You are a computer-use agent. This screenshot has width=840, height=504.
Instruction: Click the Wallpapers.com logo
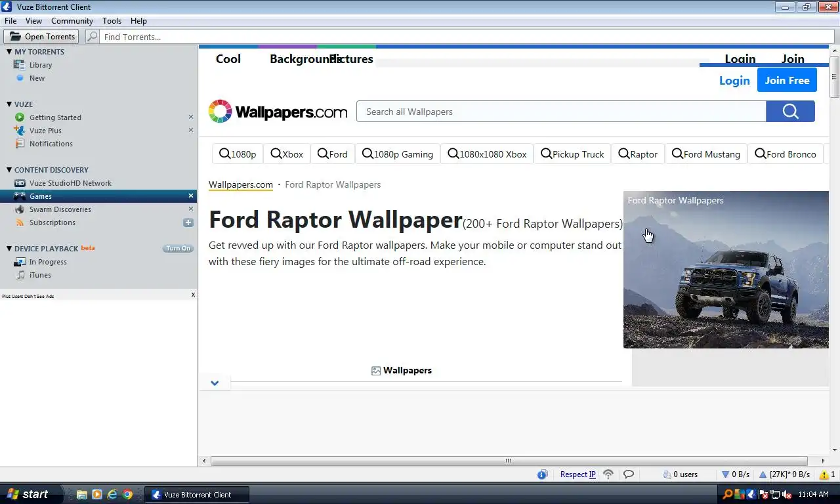(278, 112)
